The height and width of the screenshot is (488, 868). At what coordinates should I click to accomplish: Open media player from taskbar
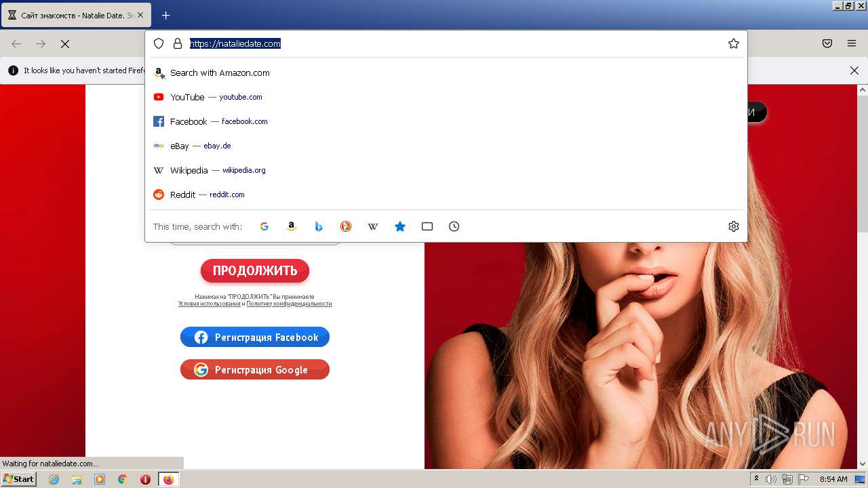(100, 479)
